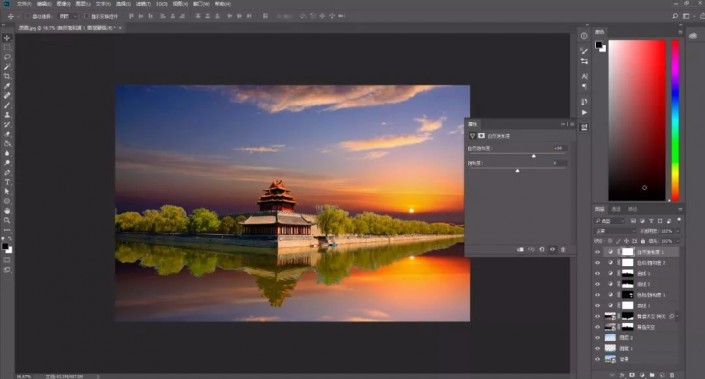Toggle the layer filter switch in the Layers panel
Image resolution: width=705 pixels, height=379 pixels.
coord(678,220)
